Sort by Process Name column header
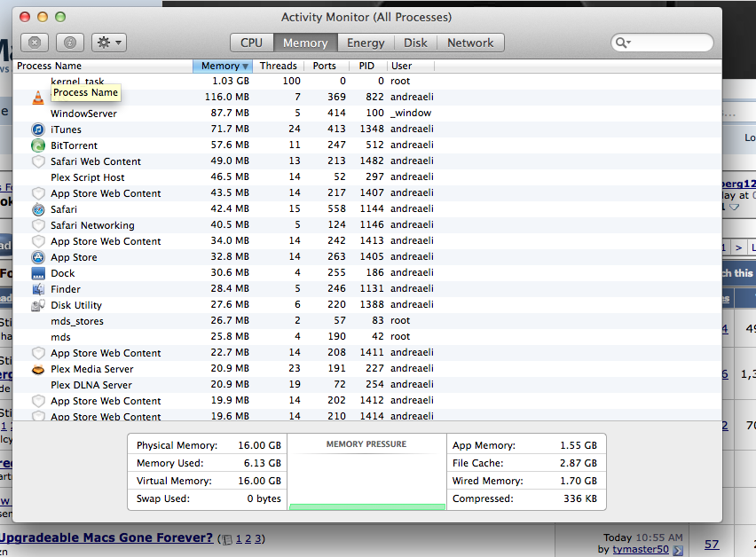The image size is (756, 557). coord(103,66)
